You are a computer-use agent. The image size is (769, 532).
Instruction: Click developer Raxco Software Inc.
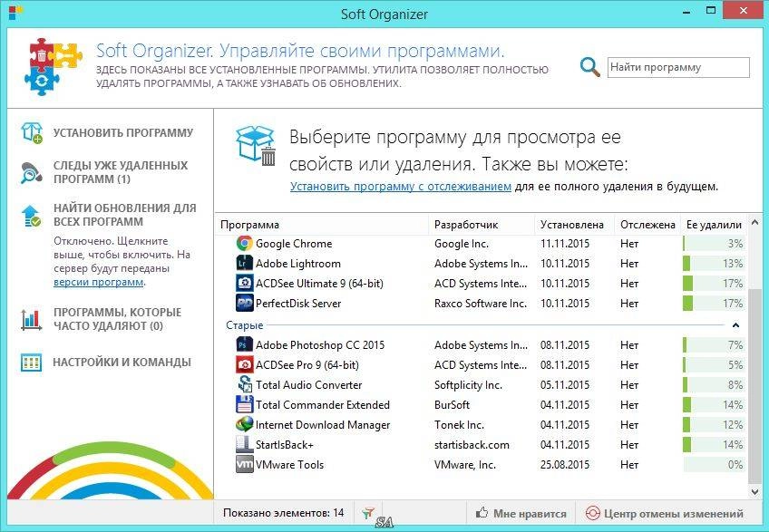[x=481, y=304]
